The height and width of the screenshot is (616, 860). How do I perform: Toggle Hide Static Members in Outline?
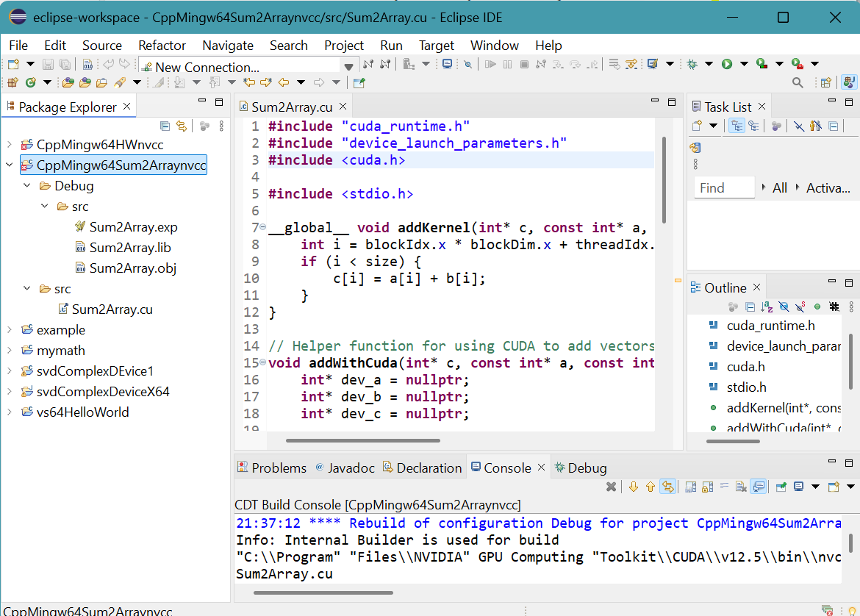click(x=800, y=307)
